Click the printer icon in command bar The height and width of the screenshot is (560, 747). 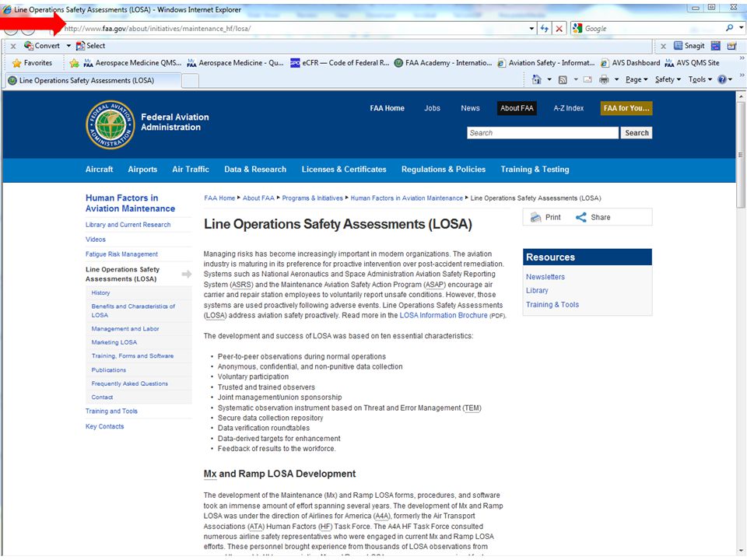coord(604,79)
